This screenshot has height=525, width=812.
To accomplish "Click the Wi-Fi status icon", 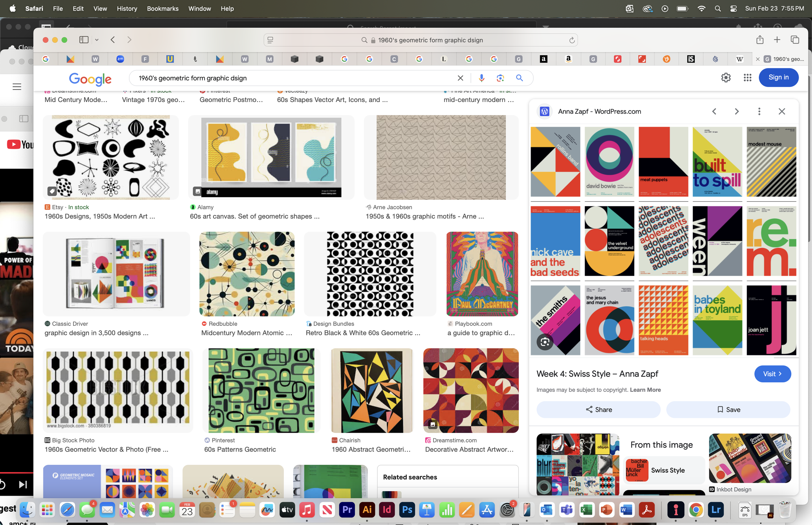I will click(x=701, y=8).
